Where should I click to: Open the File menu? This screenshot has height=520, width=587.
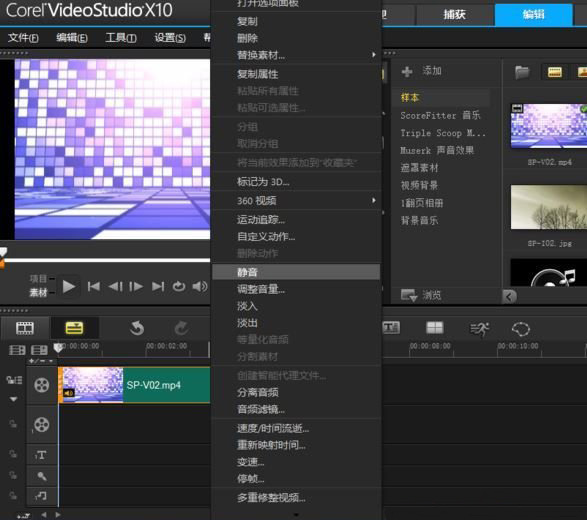(23, 38)
